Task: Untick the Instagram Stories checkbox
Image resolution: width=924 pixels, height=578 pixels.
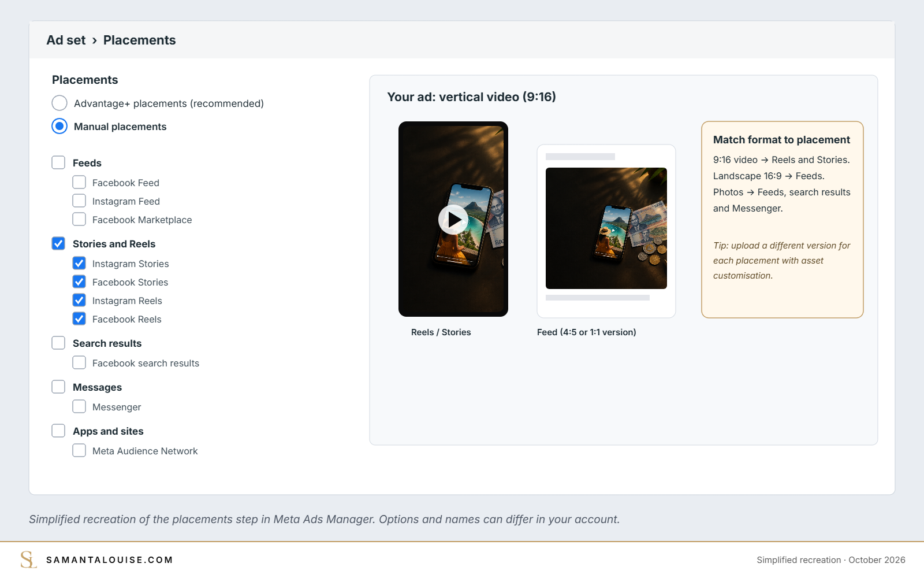Action: pyautogui.click(x=79, y=263)
